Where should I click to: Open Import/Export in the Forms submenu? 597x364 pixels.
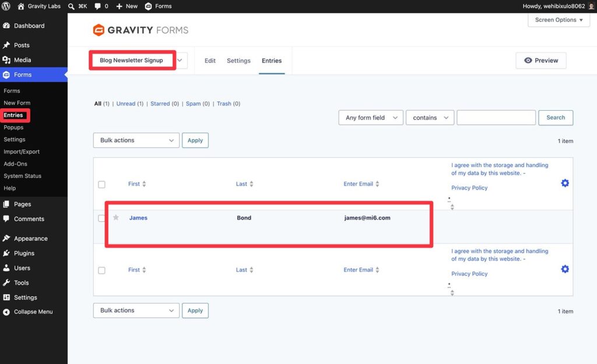pos(22,151)
